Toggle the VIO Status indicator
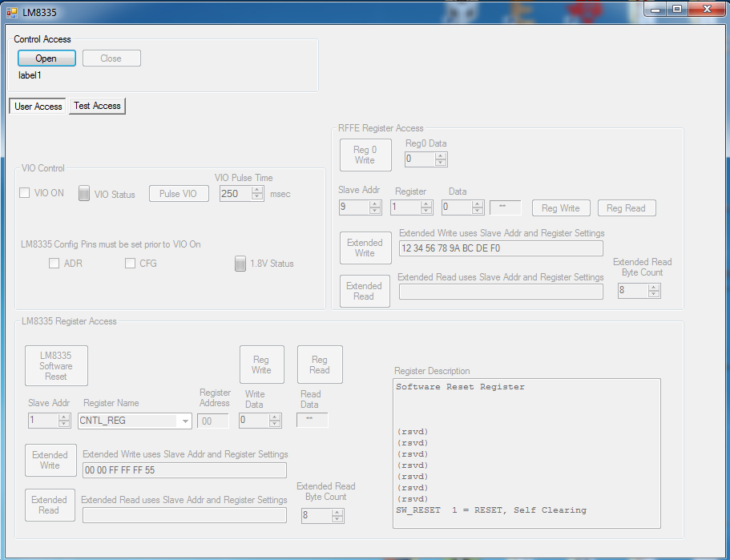The image size is (730, 560). tap(84, 193)
